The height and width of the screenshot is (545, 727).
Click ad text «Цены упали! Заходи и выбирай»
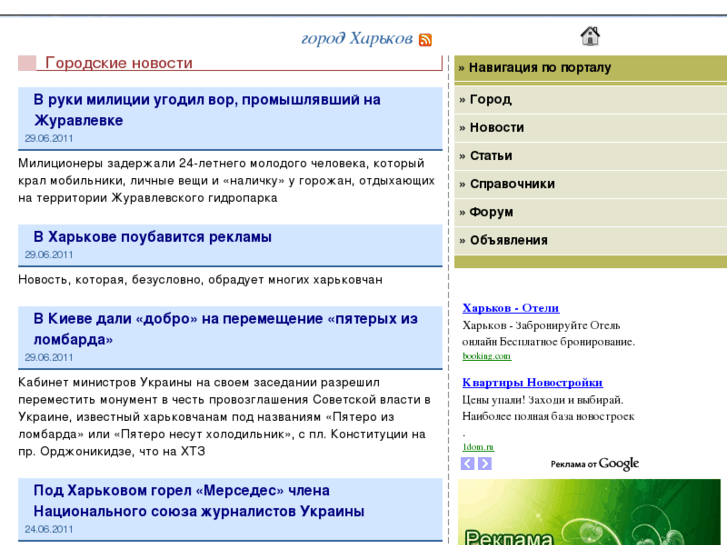[542, 400]
